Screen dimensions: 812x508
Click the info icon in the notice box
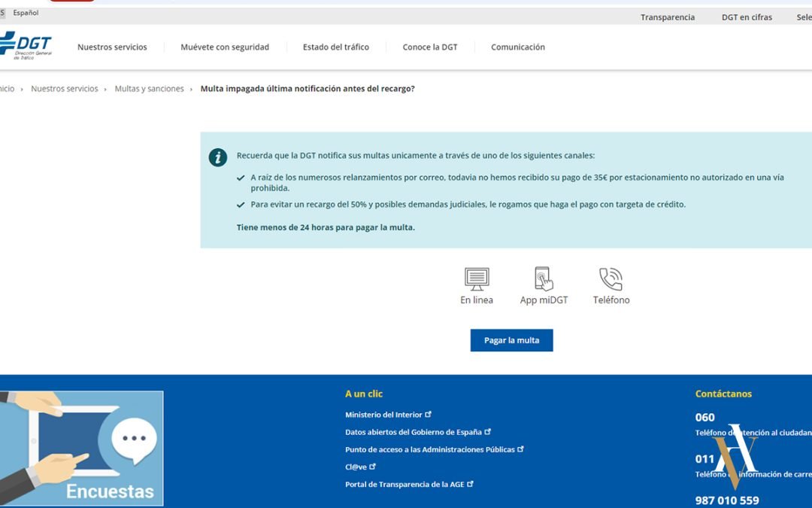coord(217,157)
